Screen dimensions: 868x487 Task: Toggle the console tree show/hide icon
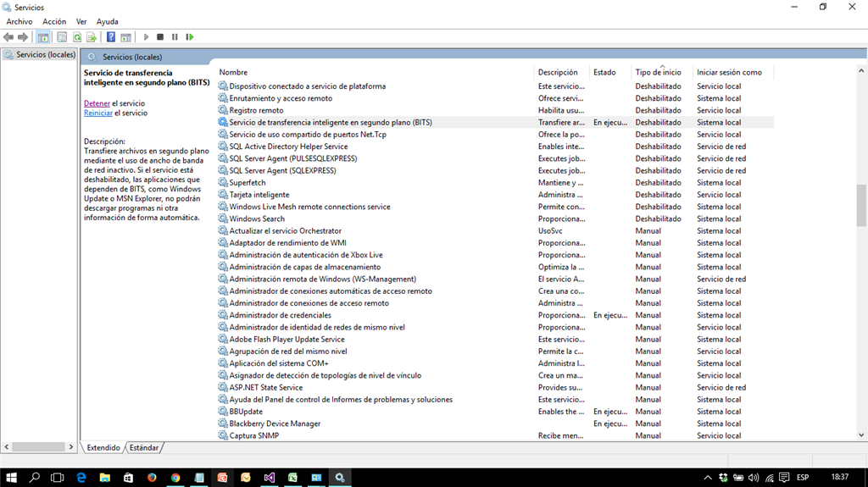point(43,37)
